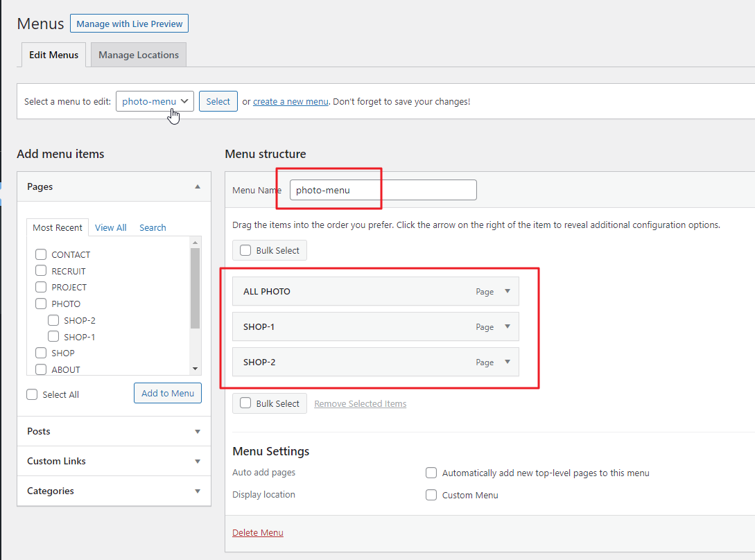Open the View All pages tab
755x560 pixels.
click(x=111, y=228)
